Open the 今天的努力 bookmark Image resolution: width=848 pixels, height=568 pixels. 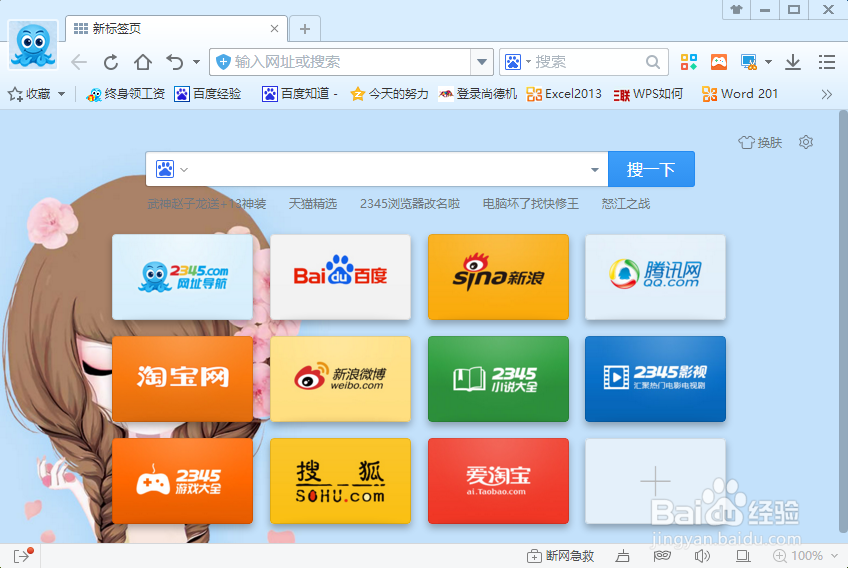389,94
